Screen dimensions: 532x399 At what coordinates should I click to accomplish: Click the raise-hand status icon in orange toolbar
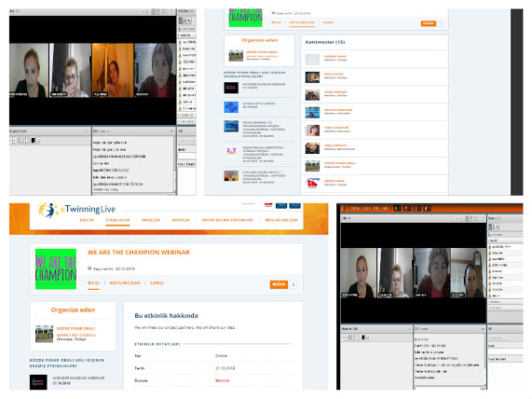point(426,208)
